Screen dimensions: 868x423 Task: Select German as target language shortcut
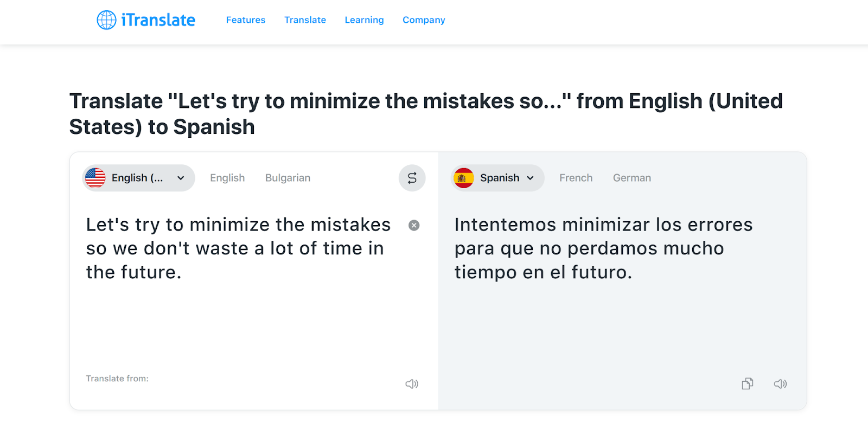click(632, 178)
